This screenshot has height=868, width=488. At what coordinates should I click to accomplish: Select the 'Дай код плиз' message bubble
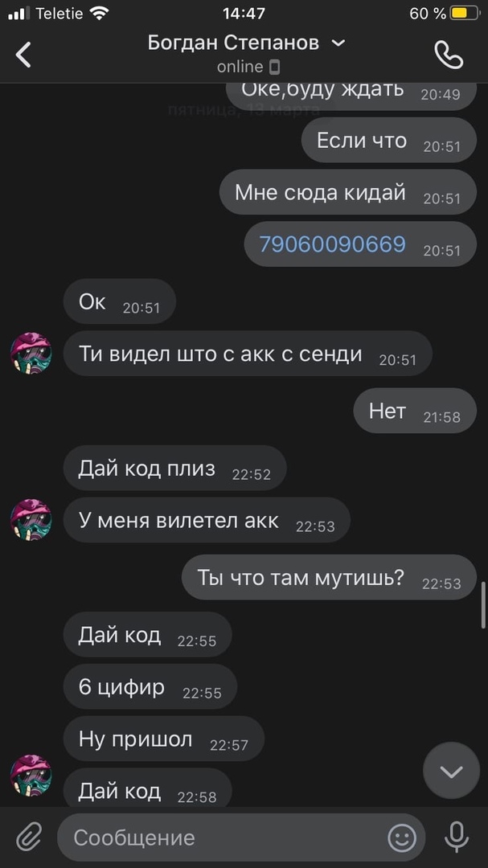point(174,469)
